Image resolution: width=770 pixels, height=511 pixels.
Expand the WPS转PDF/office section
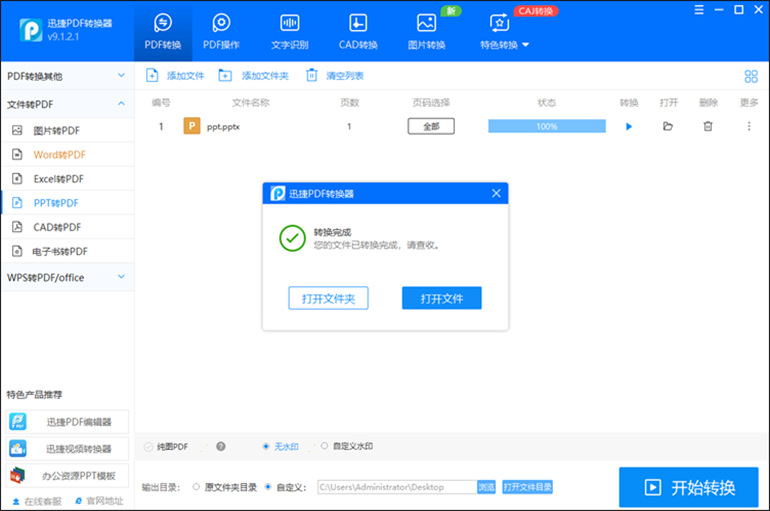[x=67, y=277]
